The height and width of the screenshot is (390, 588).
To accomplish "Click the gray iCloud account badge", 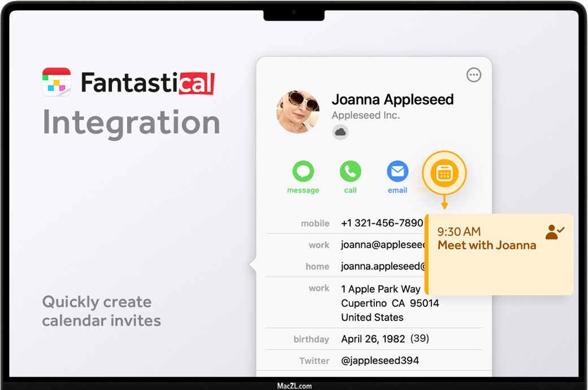I will pyautogui.click(x=340, y=132).
